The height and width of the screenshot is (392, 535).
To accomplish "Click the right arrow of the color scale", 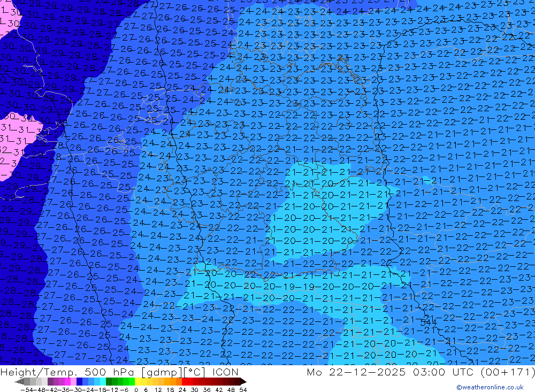I will [243, 381].
